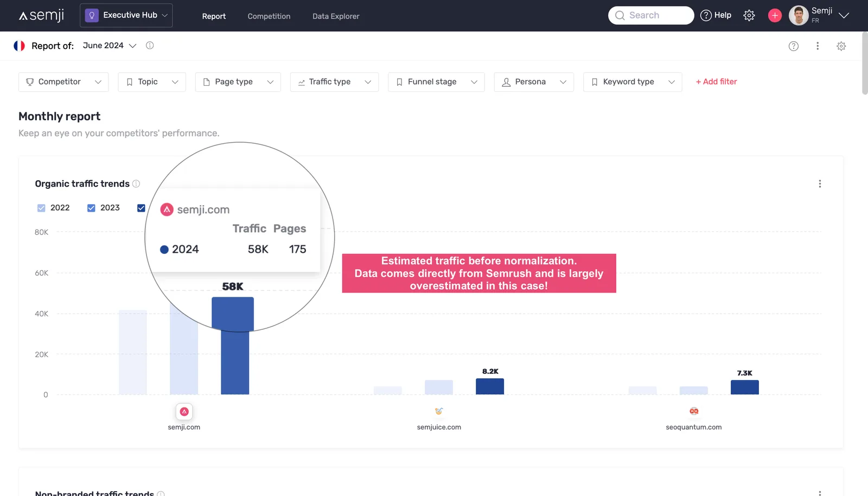This screenshot has width=868, height=496.
Task: Click the semjuice.com 8.2K bar
Action: (490, 386)
